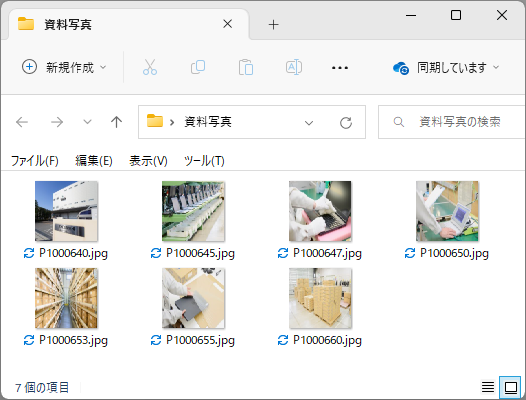The height and width of the screenshot is (400, 526).
Task: Expand address bar history chevron
Action: pos(309,123)
